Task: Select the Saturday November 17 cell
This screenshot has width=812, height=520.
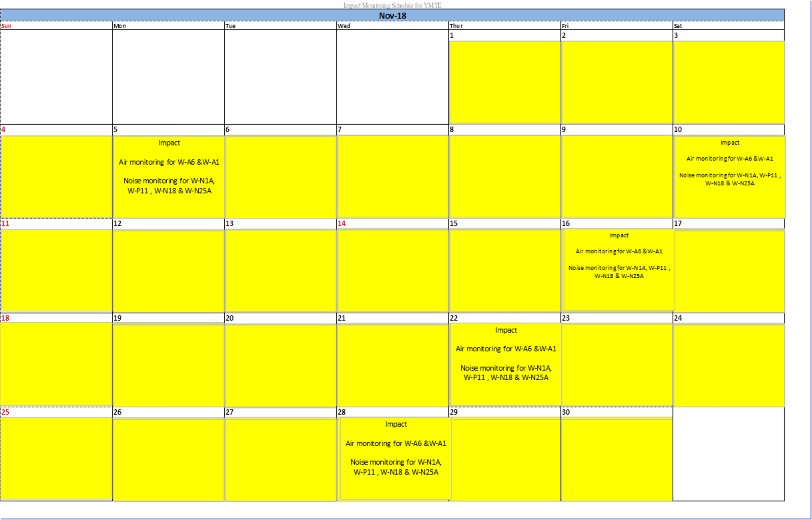Action: tap(729, 269)
